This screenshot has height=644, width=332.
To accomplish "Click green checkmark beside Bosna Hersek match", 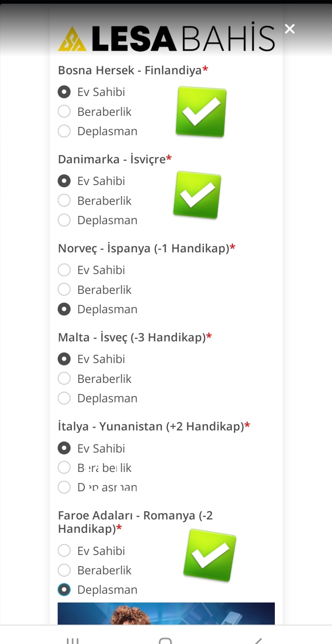I will [x=201, y=112].
